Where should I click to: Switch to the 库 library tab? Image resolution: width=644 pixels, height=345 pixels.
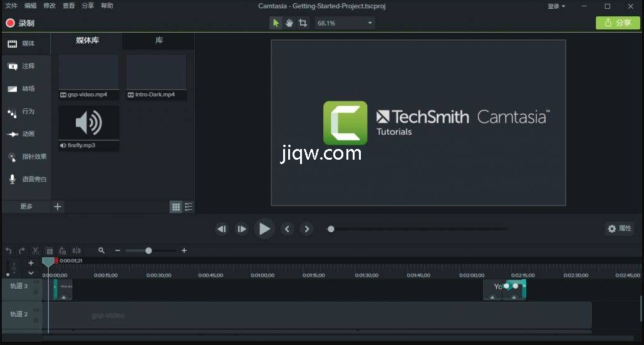[159, 41]
